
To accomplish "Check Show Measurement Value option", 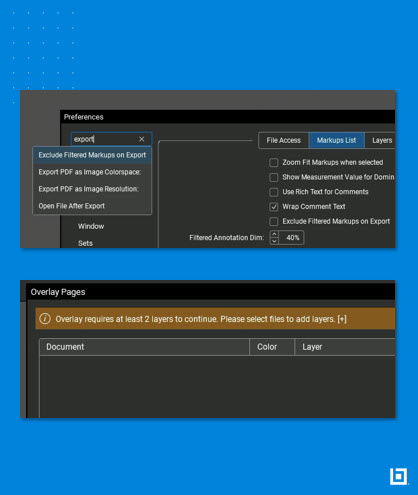I will click(274, 177).
